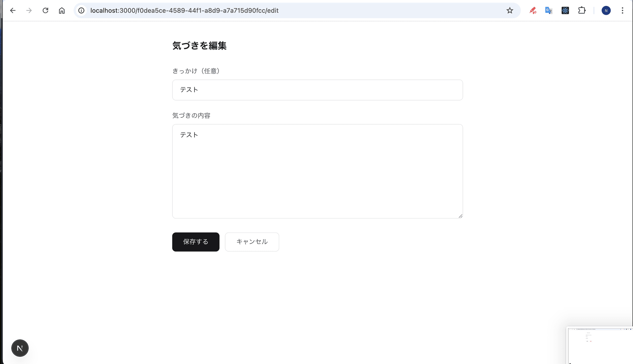Click the circular N widget at bottom left
Screen dimensions: 633x364
coord(20,348)
